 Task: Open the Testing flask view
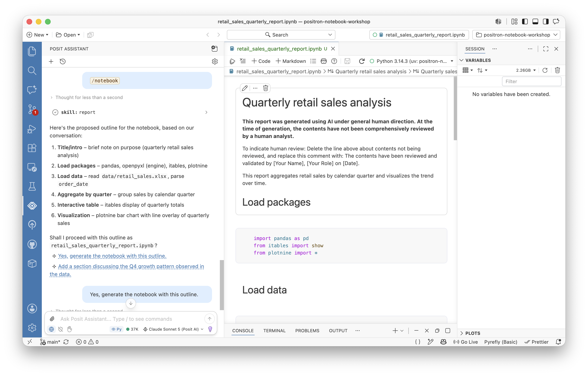pyautogui.click(x=32, y=187)
